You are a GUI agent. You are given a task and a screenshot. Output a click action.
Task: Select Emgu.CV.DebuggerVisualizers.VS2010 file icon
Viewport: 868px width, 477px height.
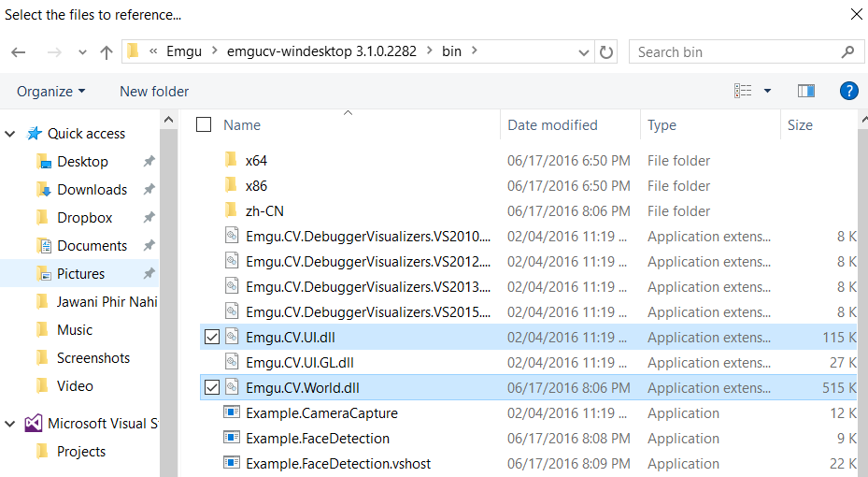(232, 236)
